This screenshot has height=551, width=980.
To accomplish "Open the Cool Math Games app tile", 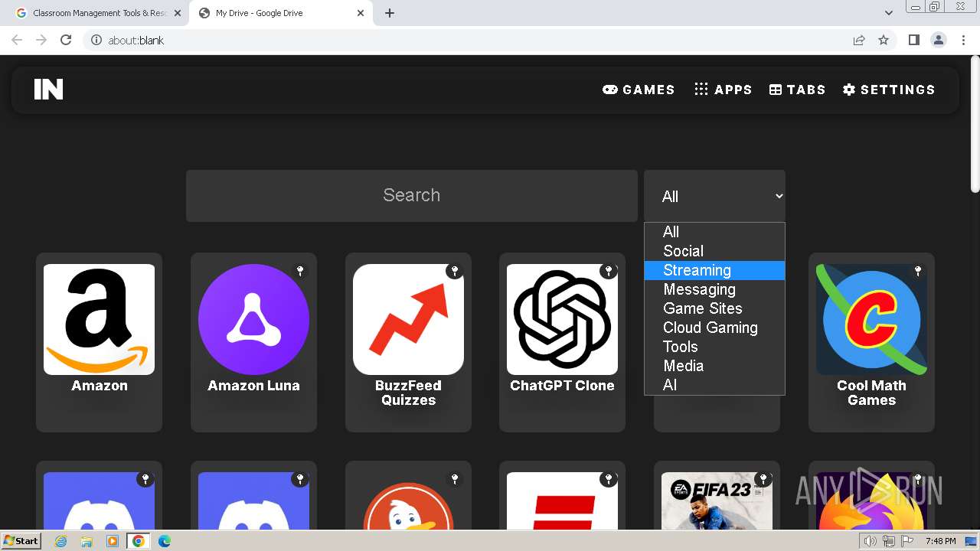I will [x=871, y=342].
